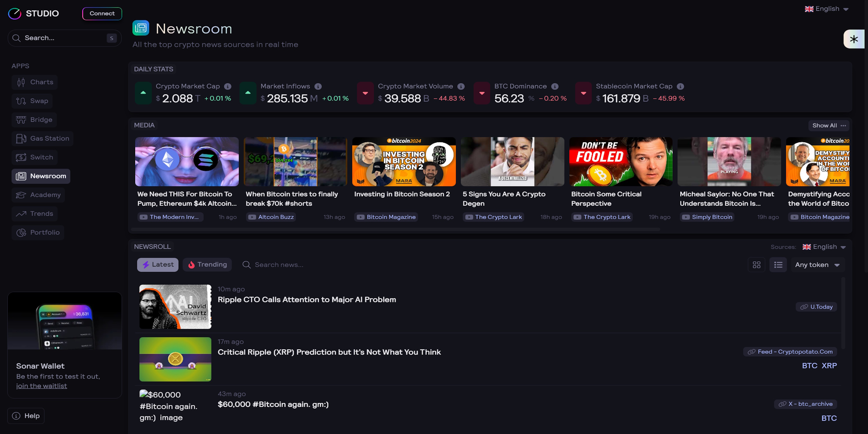
Task: Click the asterisk widget button
Action: (x=854, y=39)
